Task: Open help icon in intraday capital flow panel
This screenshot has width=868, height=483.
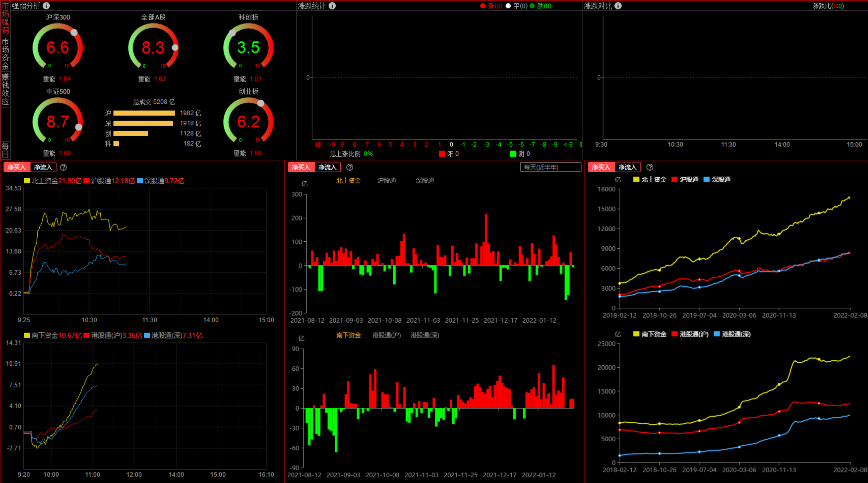Action: click(63, 167)
